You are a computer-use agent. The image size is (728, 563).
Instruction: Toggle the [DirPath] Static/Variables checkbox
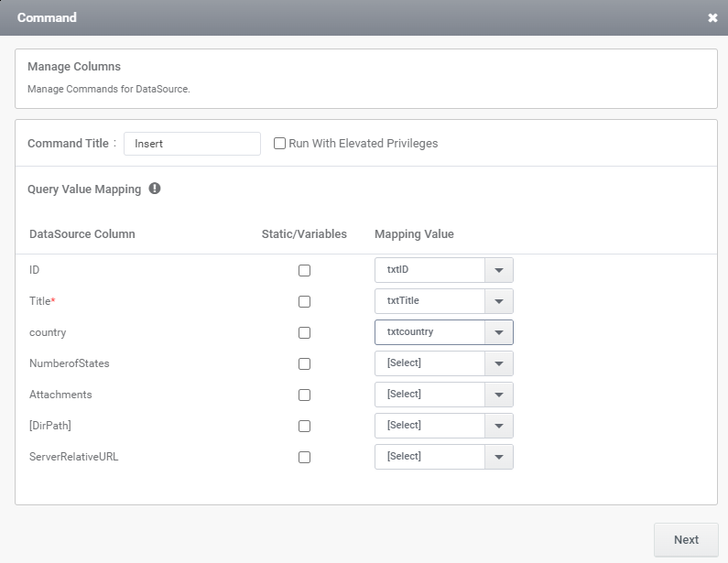coord(304,426)
